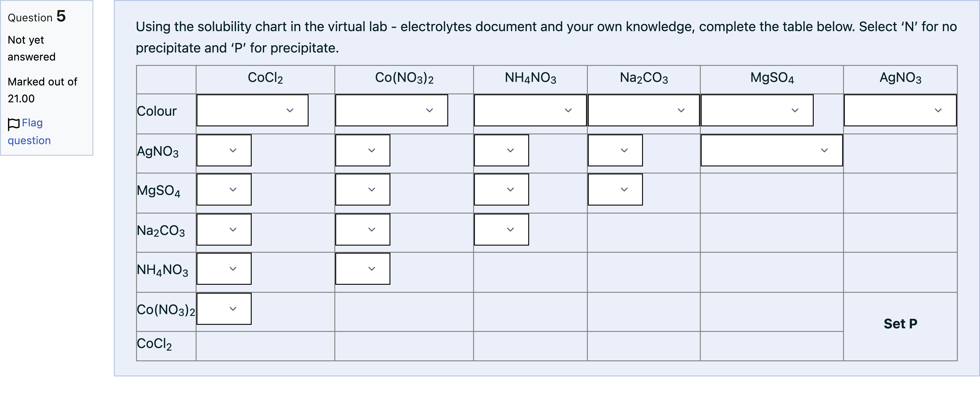This screenshot has height=412, width=980.
Task: Click the flag icon beside Flag question
Action: coord(14,124)
